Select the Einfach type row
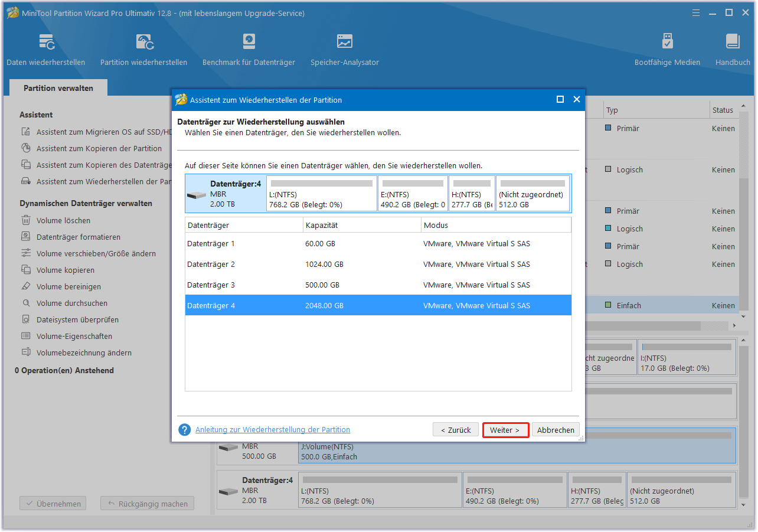This screenshot has height=532, width=758. click(x=662, y=305)
